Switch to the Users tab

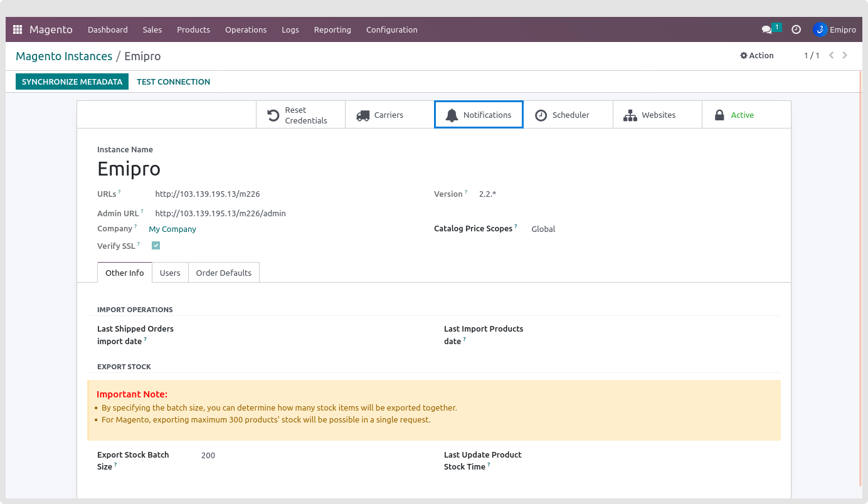pyautogui.click(x=170, y=273)
